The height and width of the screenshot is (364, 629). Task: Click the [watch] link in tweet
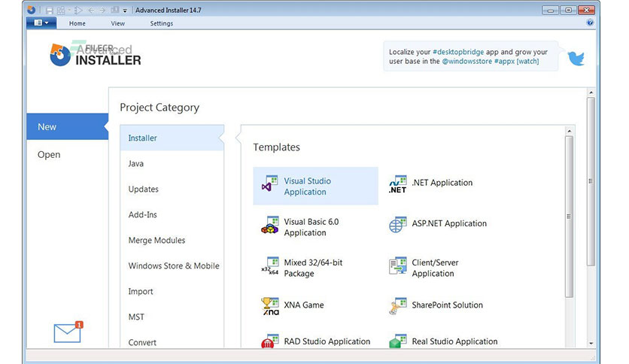(x=528, y=62)
